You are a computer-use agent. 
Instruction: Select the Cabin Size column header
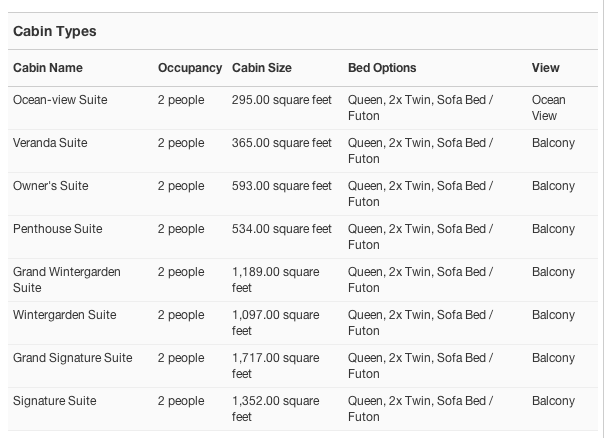(262, 68)
